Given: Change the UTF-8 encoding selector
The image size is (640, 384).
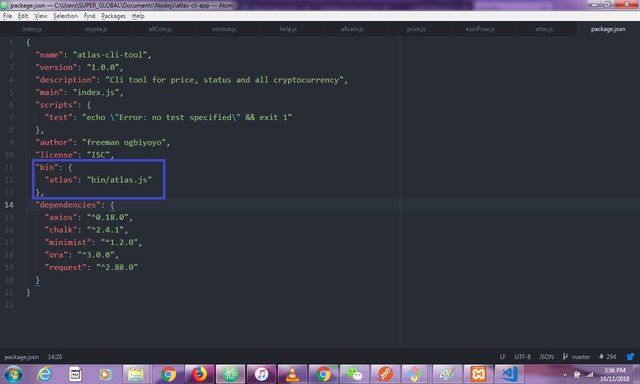Looking at the screenshot, I should click(x=522, y=357).
